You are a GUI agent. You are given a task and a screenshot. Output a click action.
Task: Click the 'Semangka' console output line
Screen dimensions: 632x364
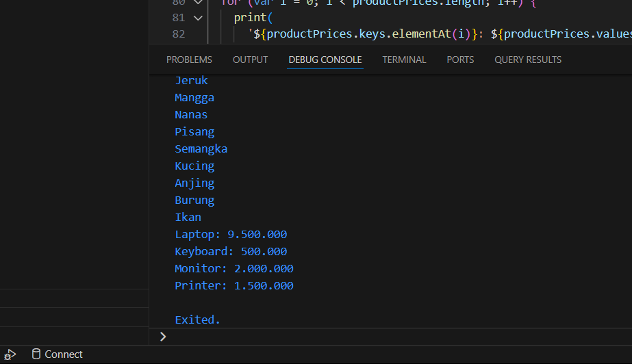(201, 148)
